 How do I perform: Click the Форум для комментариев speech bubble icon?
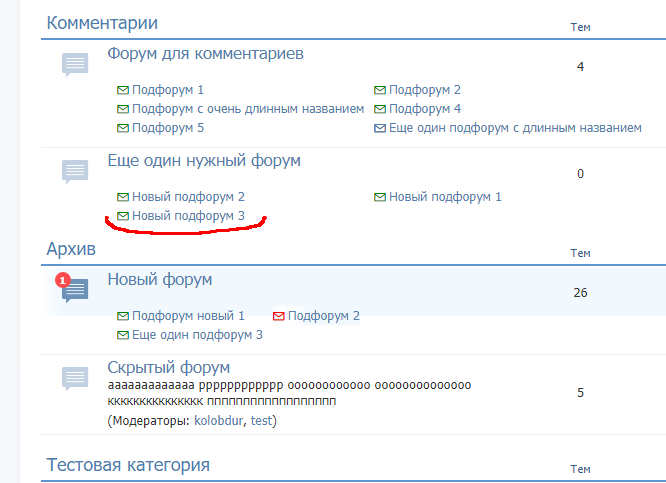75,65
